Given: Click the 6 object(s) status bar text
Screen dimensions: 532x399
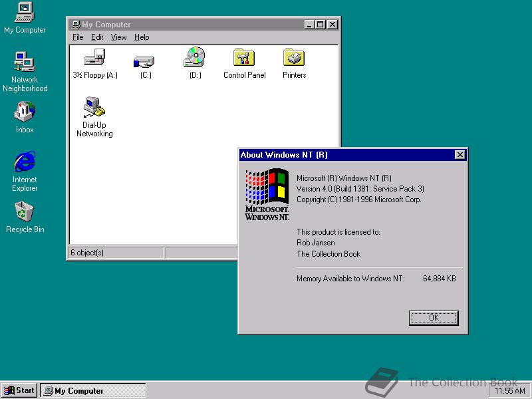Looking at the screenshot, I should pyautogui.click(x=87, y=253).
